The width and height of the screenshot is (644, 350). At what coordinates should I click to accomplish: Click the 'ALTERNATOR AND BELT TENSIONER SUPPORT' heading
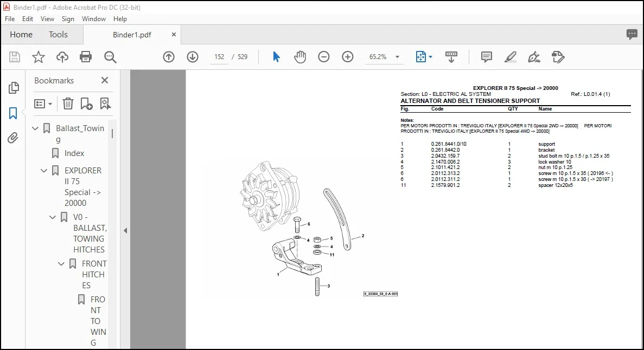[470, 101]
